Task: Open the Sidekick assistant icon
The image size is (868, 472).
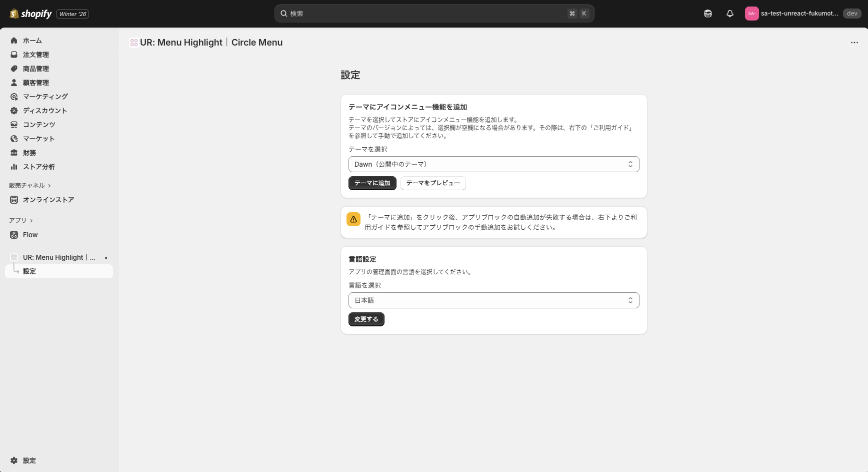Action: (x=707, y=14)
